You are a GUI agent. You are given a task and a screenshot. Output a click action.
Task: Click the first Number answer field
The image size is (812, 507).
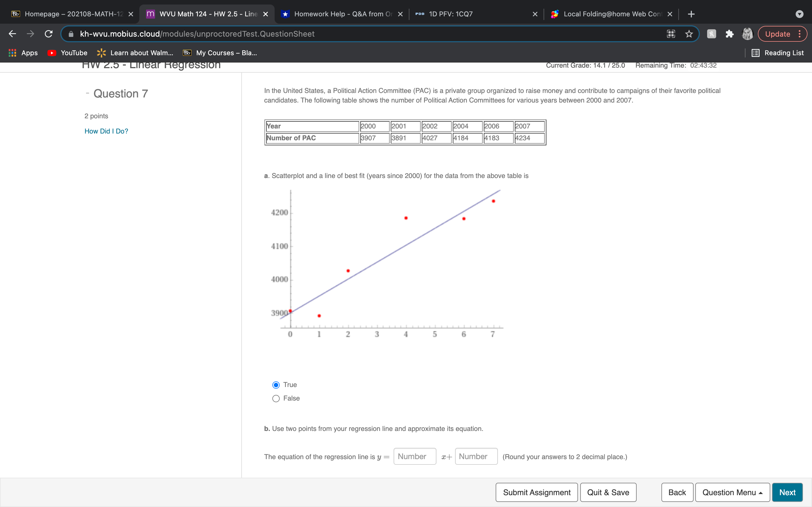point(414,456)
